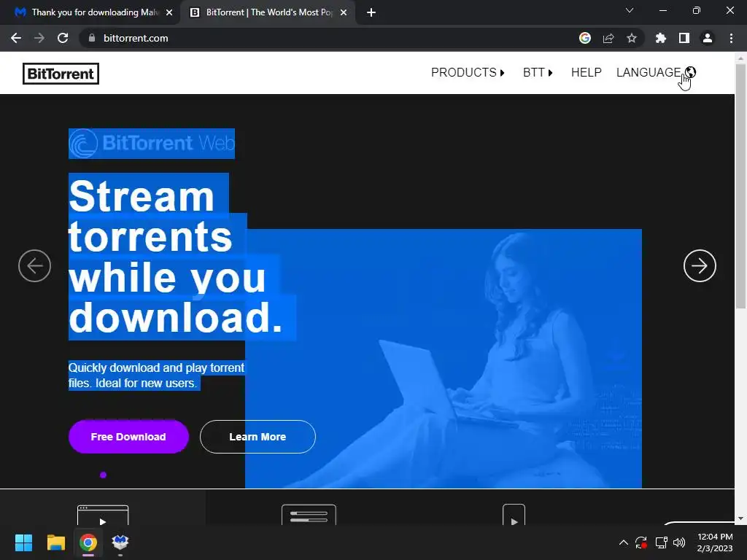Share this page via the share icon

click(608, 38)
